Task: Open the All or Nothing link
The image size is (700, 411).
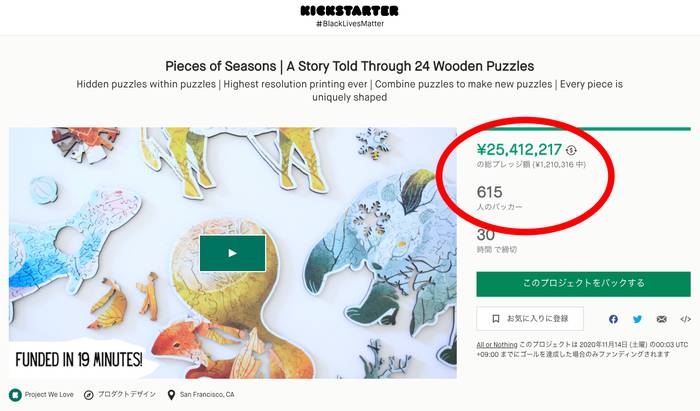Action: 496,345
